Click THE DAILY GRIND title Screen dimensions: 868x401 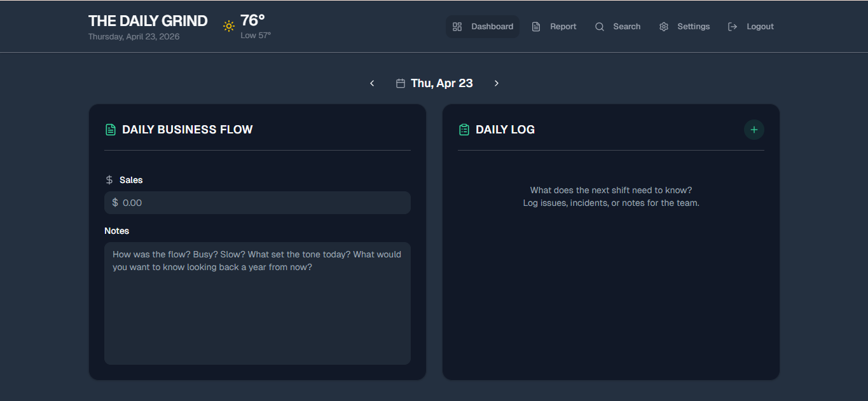pyautogui.click(x=148, y=20)
